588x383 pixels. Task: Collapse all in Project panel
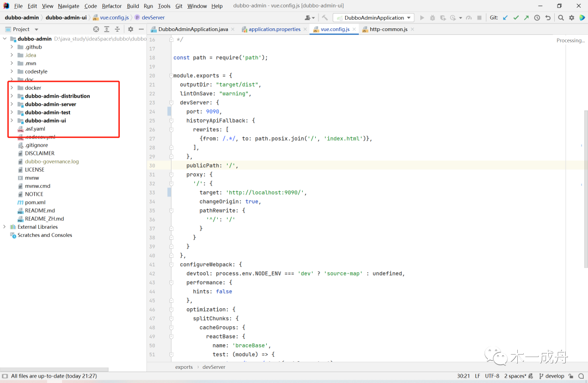pos(117,29)
